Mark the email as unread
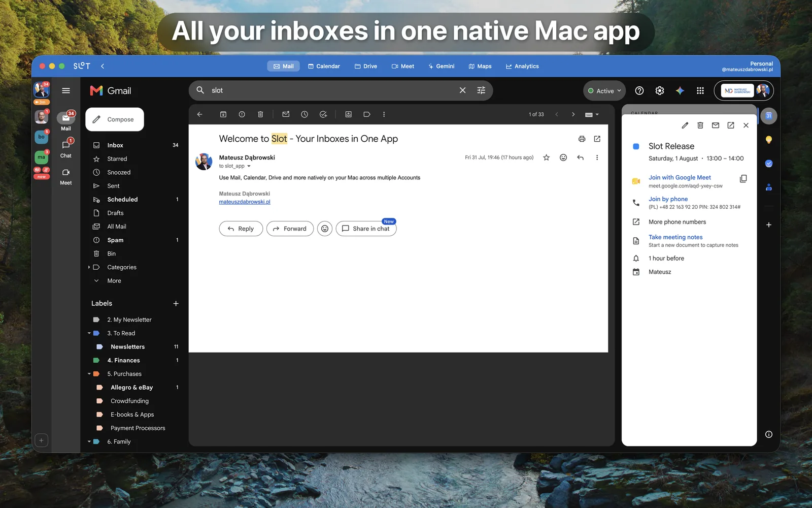 tap(286, 114)
